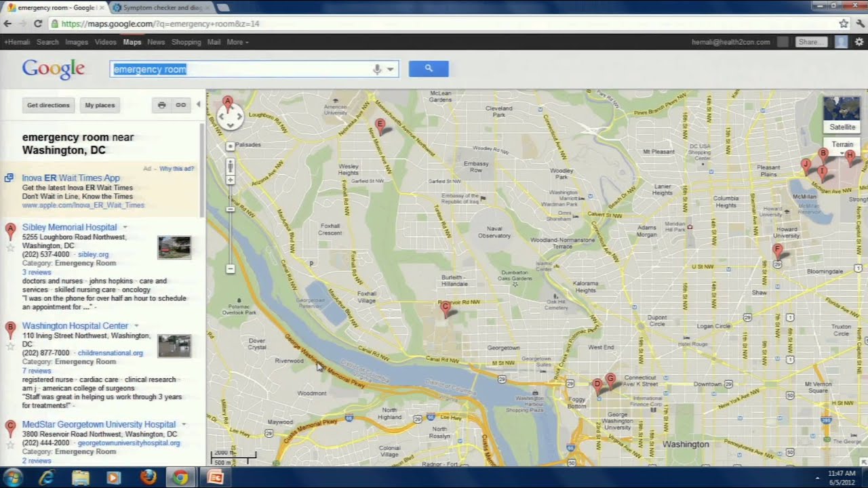Bookmark page with star icon

(x=843, y=24)
